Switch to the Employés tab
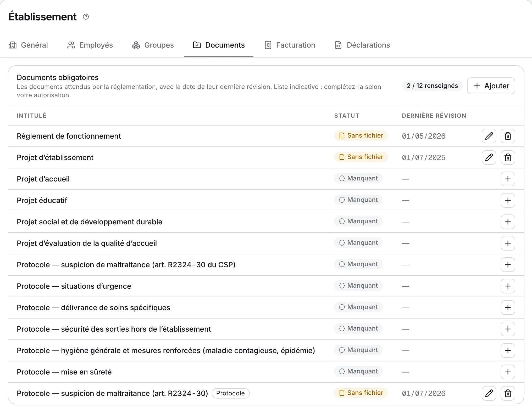The image size is (532, 420). (x=90, y=45)
